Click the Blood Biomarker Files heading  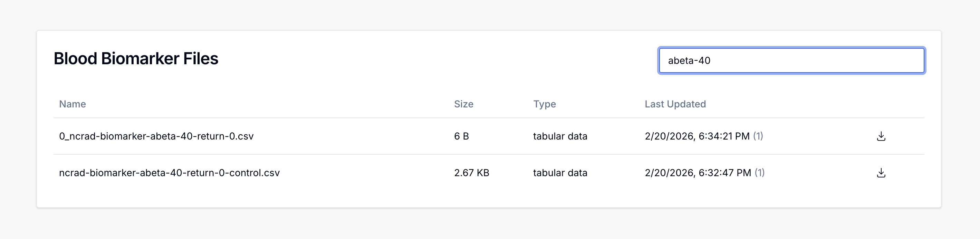[136, 59]
